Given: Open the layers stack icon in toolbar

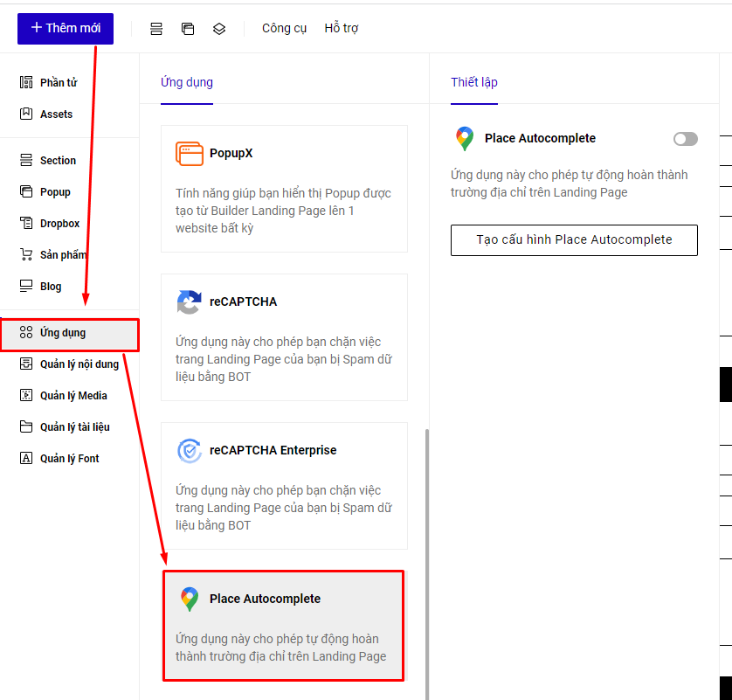Looking at the screenshot, I should tap(219, 29).
